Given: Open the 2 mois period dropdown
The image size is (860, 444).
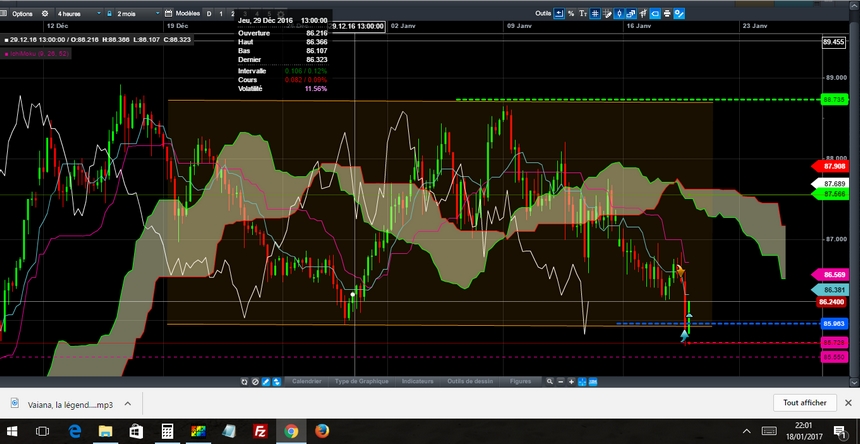Looking at the screenshot, I should pyautogui.click(x=132, y=14).
